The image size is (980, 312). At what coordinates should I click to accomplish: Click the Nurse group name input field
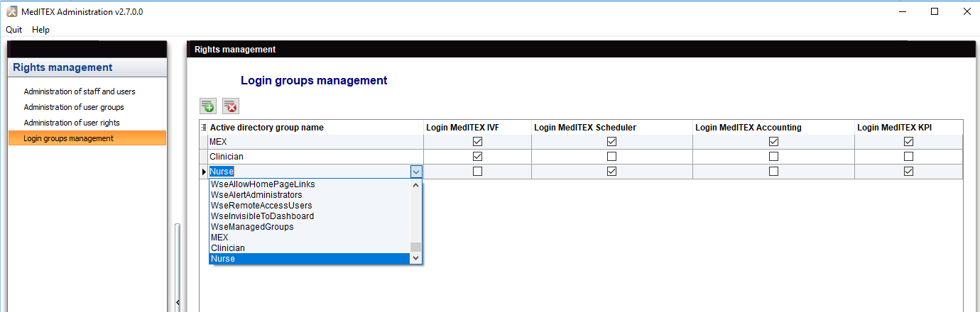click(x=309, y=172)
